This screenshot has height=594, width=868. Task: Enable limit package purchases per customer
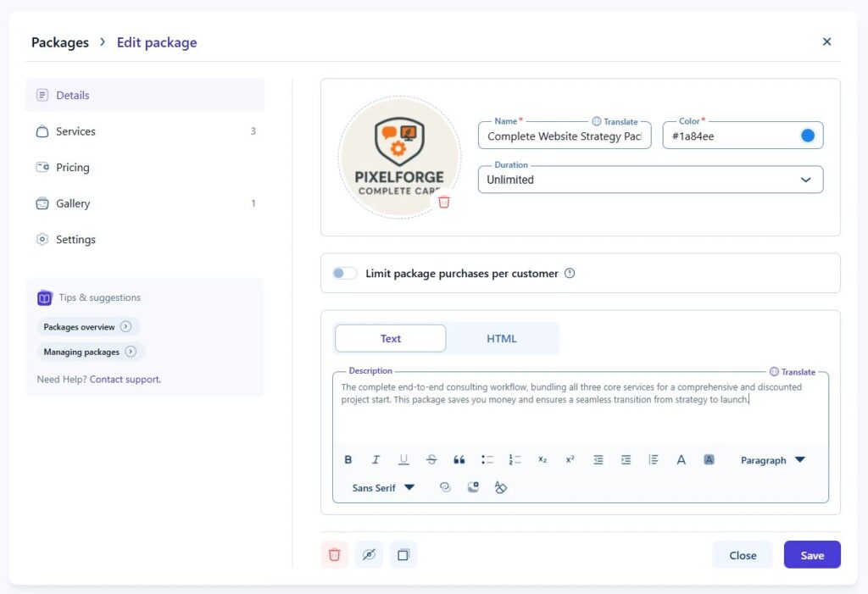pyautogui.click(x=345, y=274)
